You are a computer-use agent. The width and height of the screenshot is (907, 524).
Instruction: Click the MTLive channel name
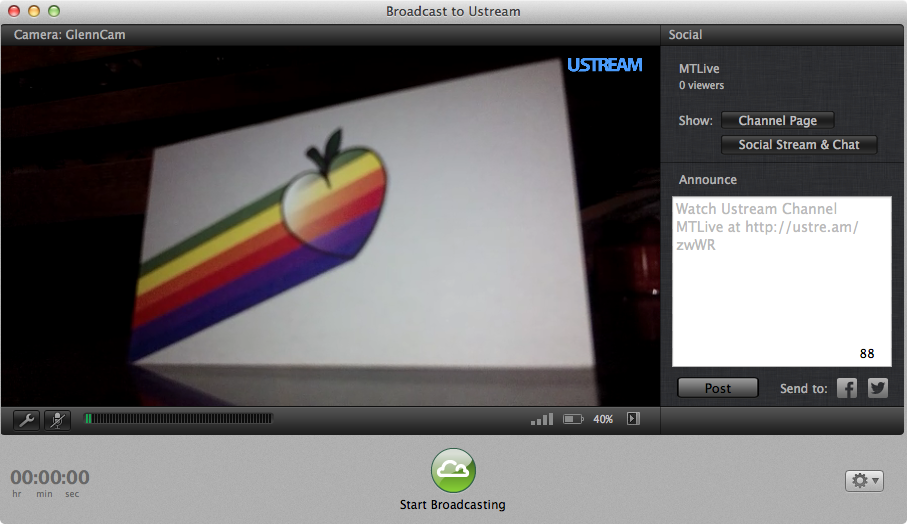699,69
